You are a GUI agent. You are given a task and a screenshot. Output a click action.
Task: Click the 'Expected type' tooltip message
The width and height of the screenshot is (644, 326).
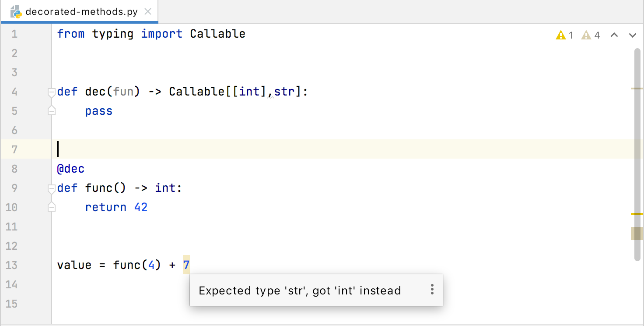pos(300,291)
